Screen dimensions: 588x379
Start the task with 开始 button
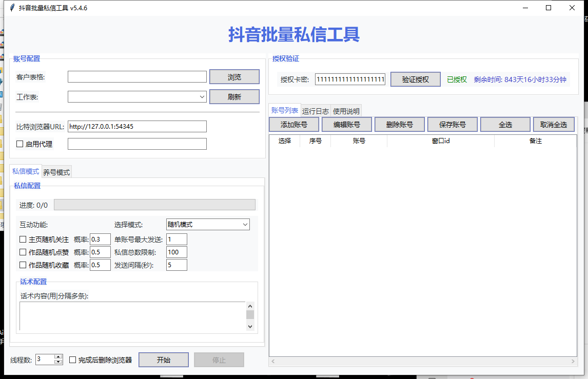(x=164, y=360)
